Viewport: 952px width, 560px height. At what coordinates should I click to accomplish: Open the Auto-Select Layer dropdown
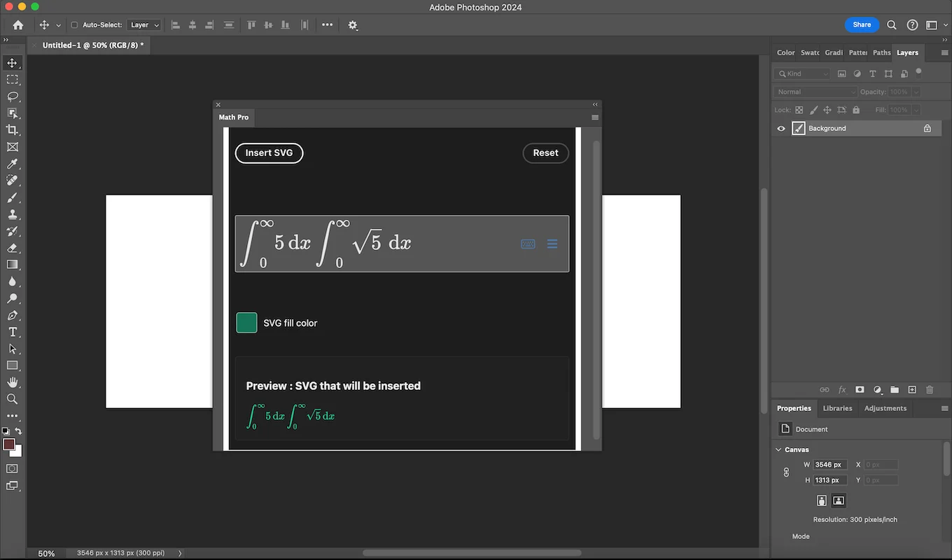pyautogui.click(x=144, y=25)
